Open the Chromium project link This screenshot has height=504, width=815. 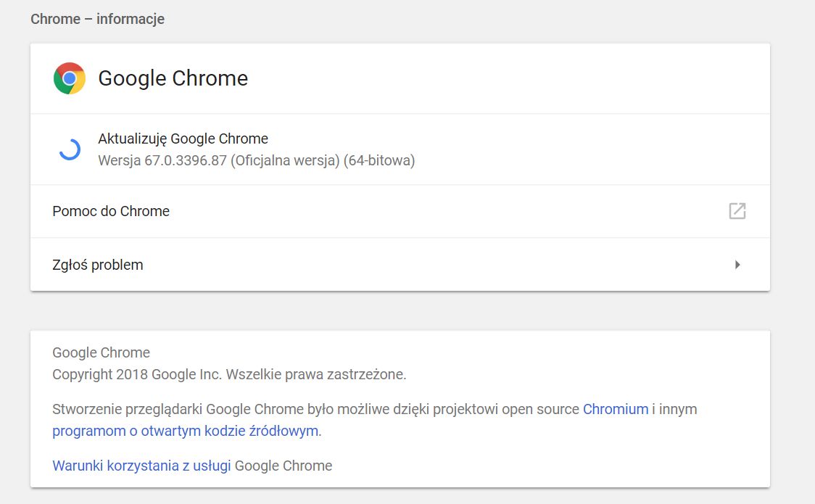[616, 409]
